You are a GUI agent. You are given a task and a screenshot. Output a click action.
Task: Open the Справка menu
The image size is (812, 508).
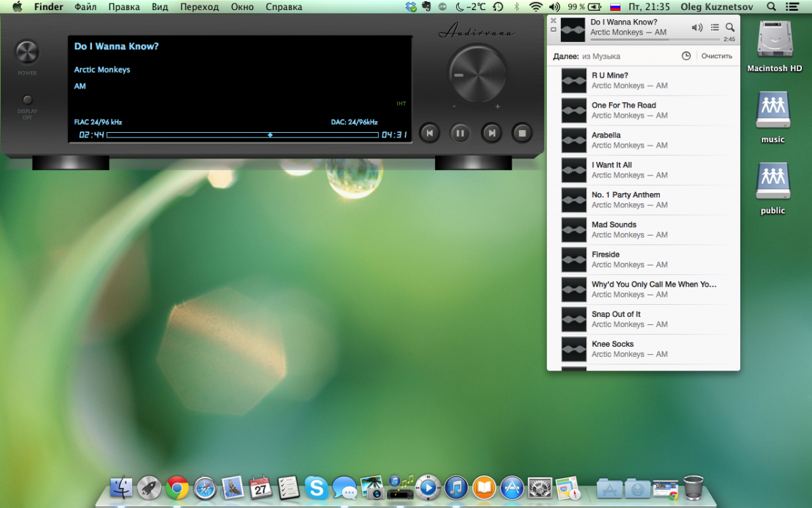284,7
